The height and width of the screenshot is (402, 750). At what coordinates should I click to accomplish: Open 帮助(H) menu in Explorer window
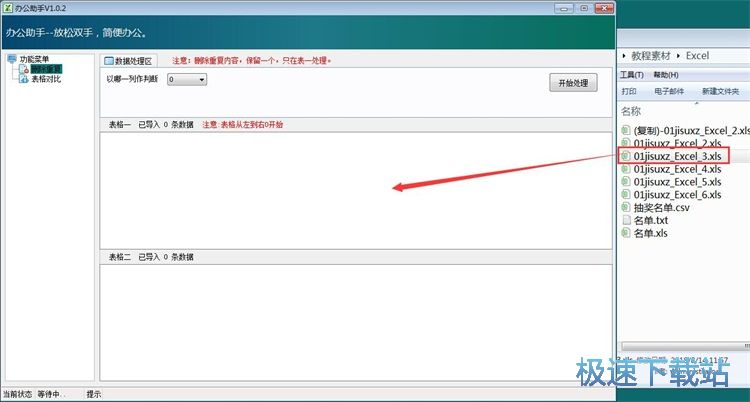pos(666,75)
